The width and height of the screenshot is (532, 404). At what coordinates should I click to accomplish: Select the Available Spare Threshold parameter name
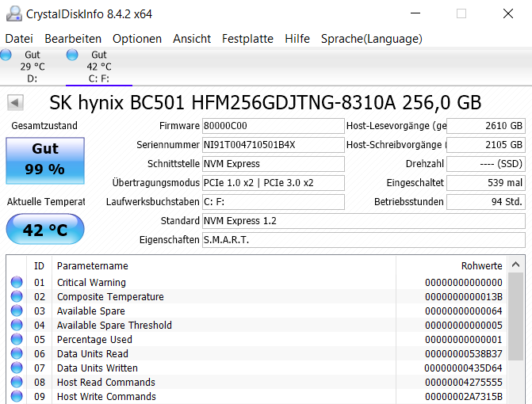pyautogui.click(x=114, y=325)
